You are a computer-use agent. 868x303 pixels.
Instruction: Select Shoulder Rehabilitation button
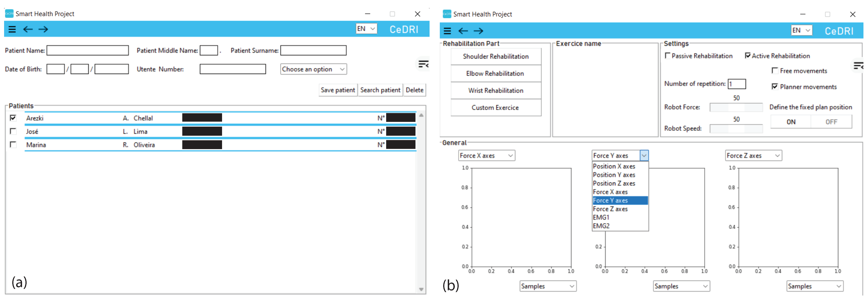coord(495,57)
